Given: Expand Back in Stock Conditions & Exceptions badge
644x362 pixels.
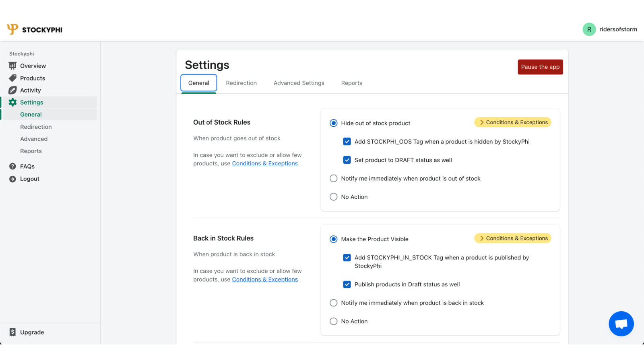Looking at the screenshot, I should click(513, 238).
